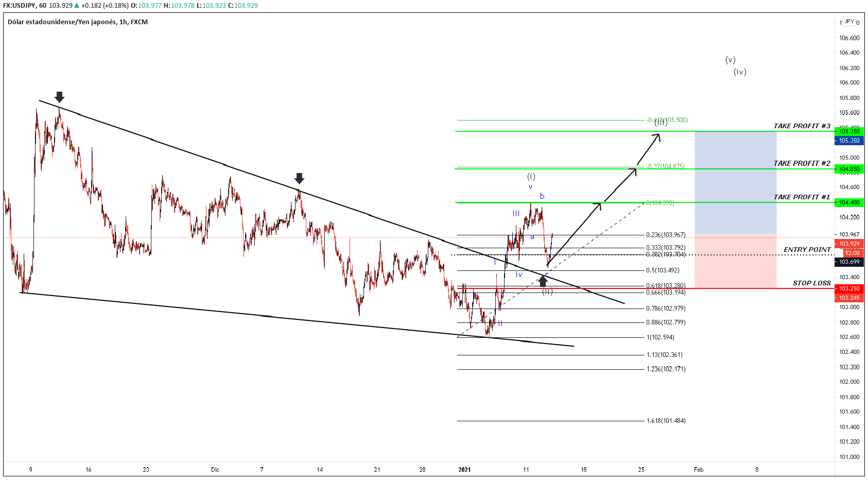Open the JPY currency badge
Screen dimensions: 868x480
point(849,22)
